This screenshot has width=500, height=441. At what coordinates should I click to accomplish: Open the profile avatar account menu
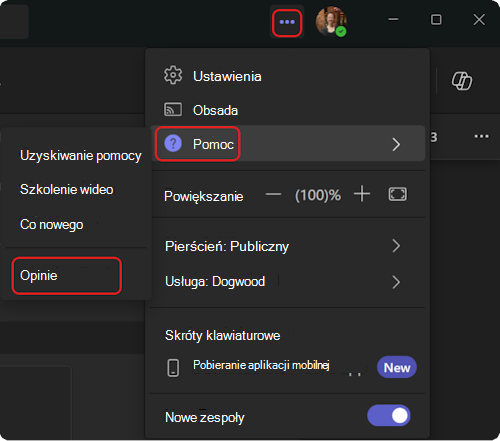331,22
